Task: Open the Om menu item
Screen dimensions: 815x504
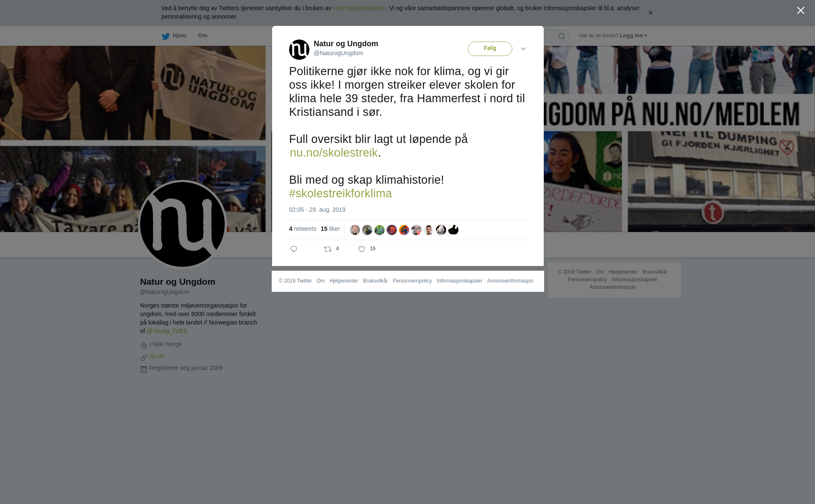Action: [x=202, y=36]
